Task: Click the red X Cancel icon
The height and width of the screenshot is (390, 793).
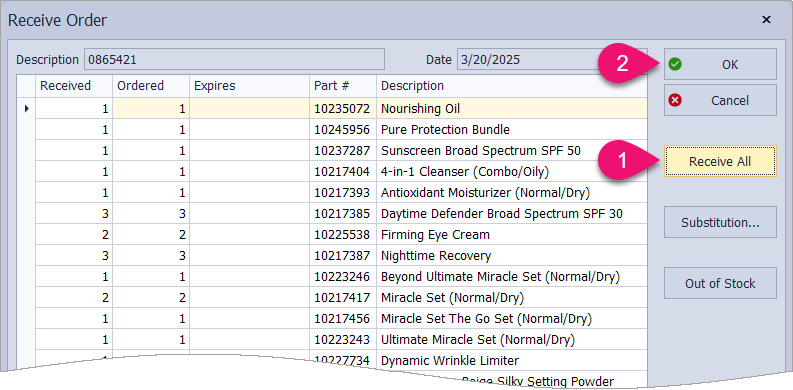Action: click(x=675, y=100)
